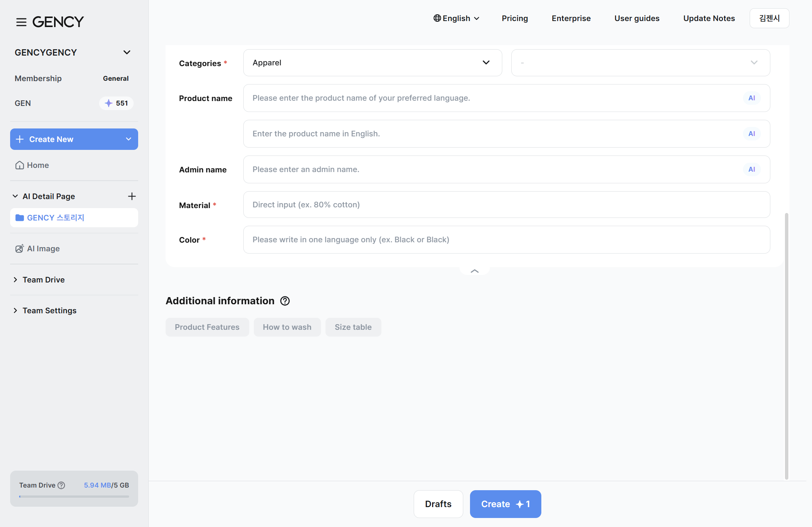Viewport: 812px width, 527px height.
Task: Generate admin name with the AI button
Action: click(752, 169)
